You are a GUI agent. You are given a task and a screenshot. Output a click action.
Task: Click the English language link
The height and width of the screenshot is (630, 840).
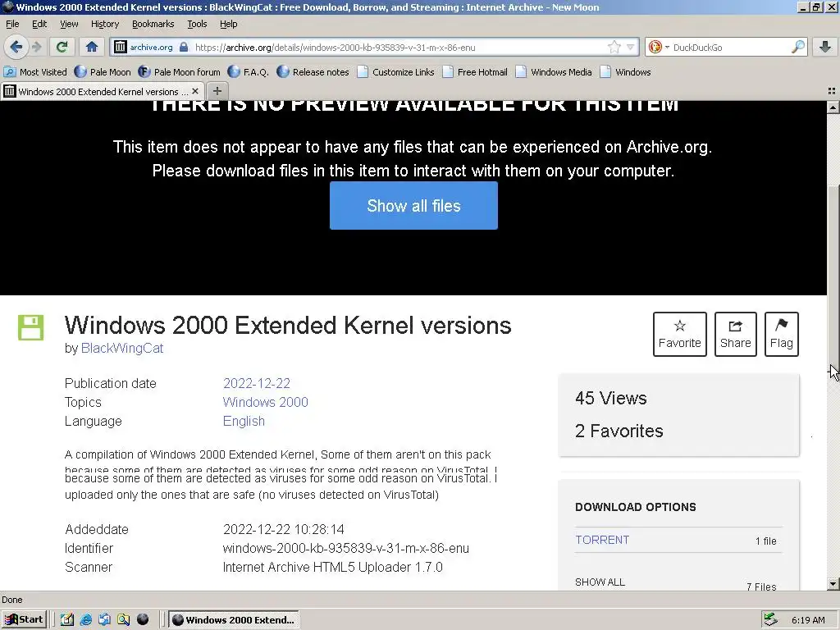[x=244, y=421]
